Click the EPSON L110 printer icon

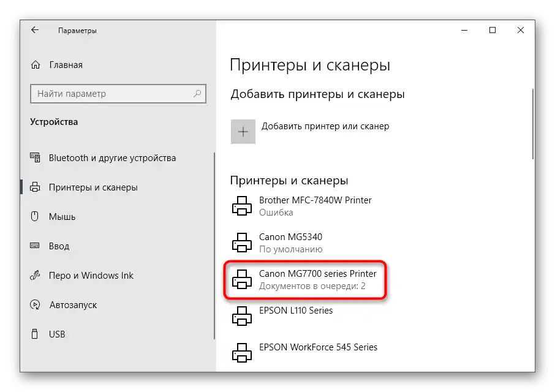coord(242,316)
